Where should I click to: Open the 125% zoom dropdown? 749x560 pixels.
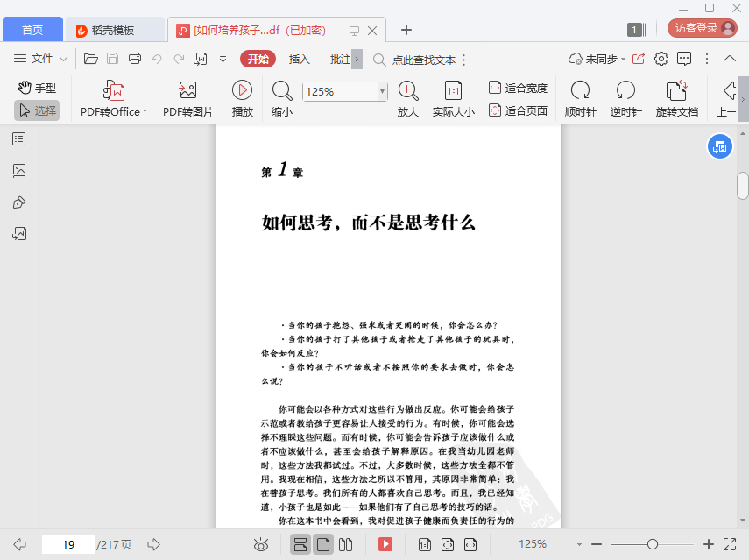pos(382,91)
